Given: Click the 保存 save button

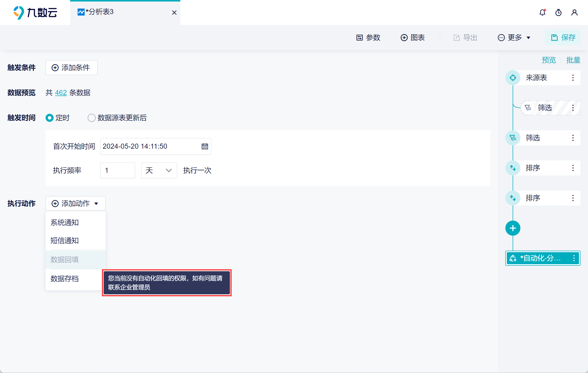Looking at the screenshot, I should point(563,38).
